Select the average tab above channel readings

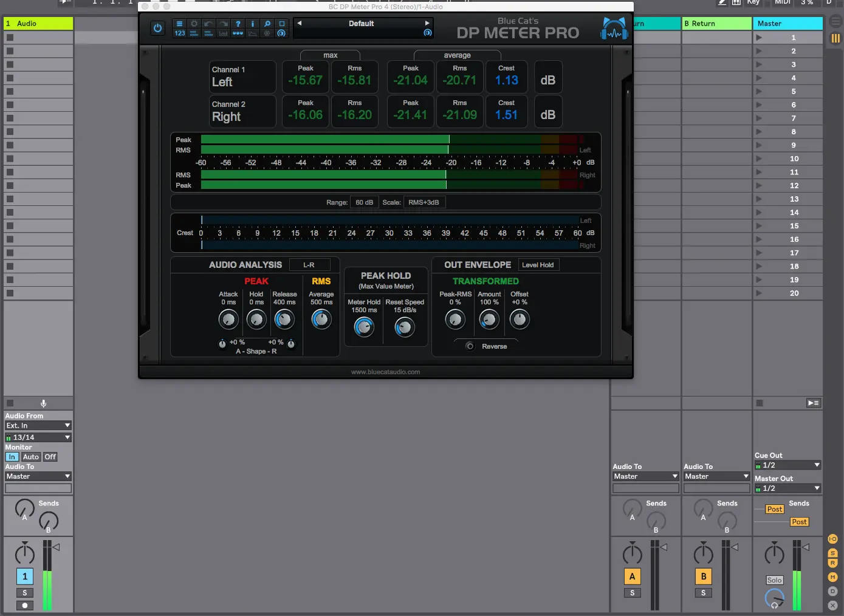[x=458, y=55]
